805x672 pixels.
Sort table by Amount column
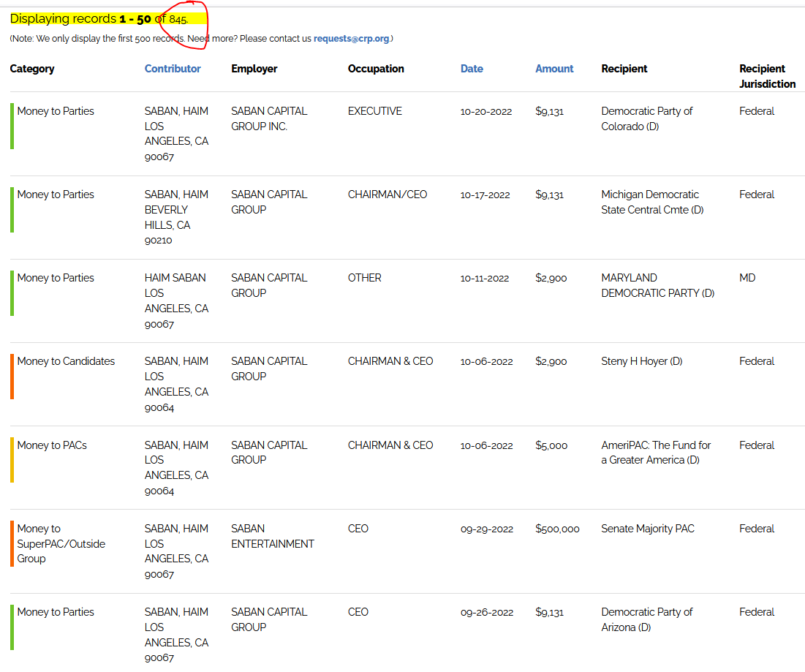[554, 69]
